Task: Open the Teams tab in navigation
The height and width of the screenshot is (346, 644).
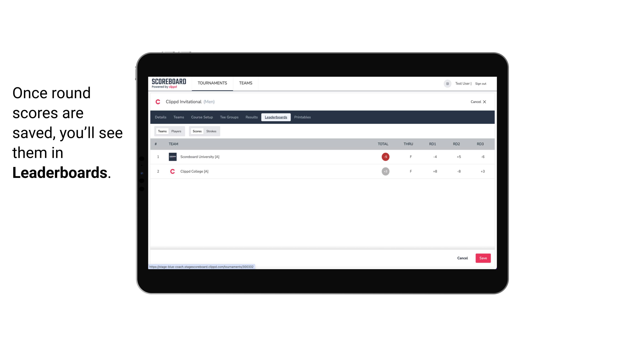Action: coord(246,83)
